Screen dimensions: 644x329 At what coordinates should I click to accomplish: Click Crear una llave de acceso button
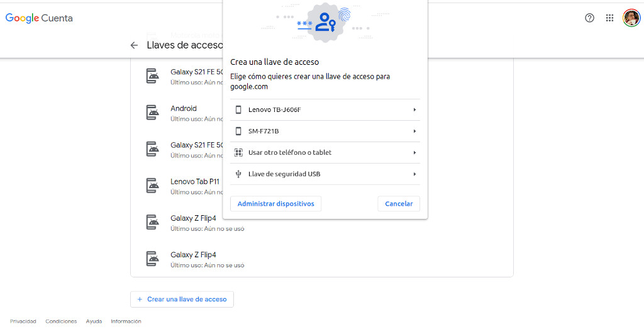pos(182,299)
